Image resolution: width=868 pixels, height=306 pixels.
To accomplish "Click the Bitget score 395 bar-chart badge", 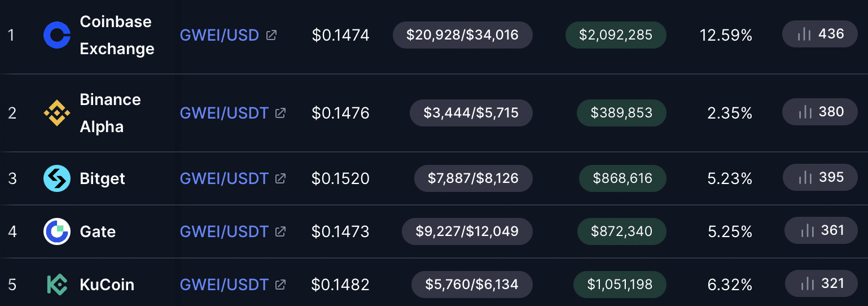I will 820,177.
